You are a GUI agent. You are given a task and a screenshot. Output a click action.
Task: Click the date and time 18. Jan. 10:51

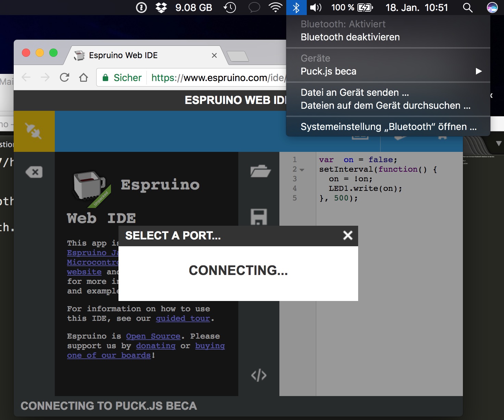tap(417, 8)
